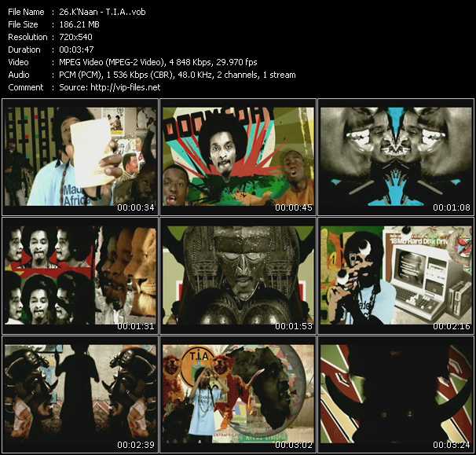Select the thumbnail at 00:00:34
The height and width of the screenshot is (455, 476).
(80, 157)
